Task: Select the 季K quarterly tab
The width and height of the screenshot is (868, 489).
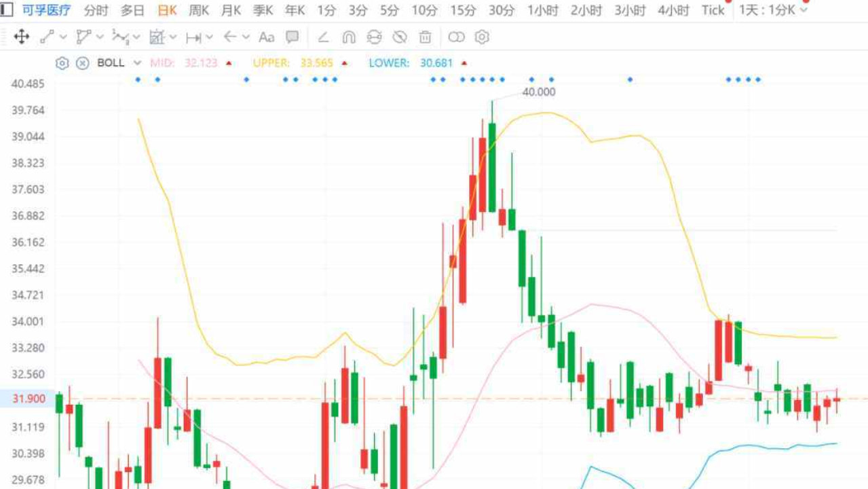Action: [263, 10]
